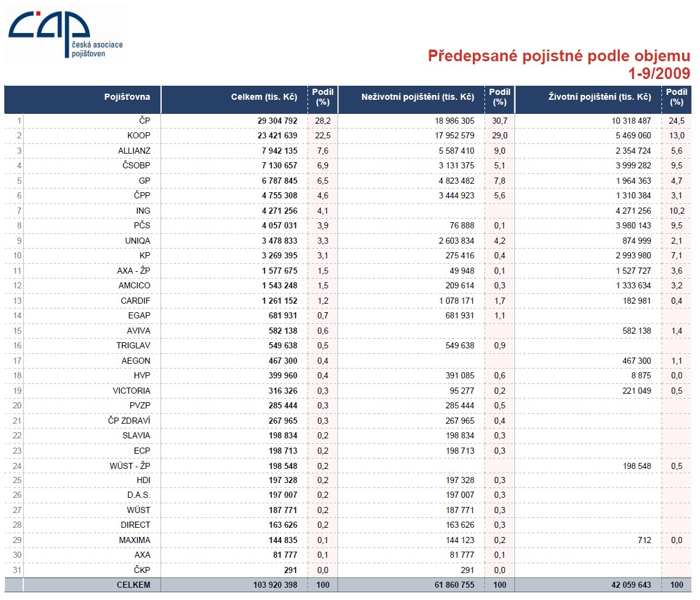The height and width of the screenshot is (600, 700).
Task: Select PČS non-life value 76 888
Action: pos(462,225)
